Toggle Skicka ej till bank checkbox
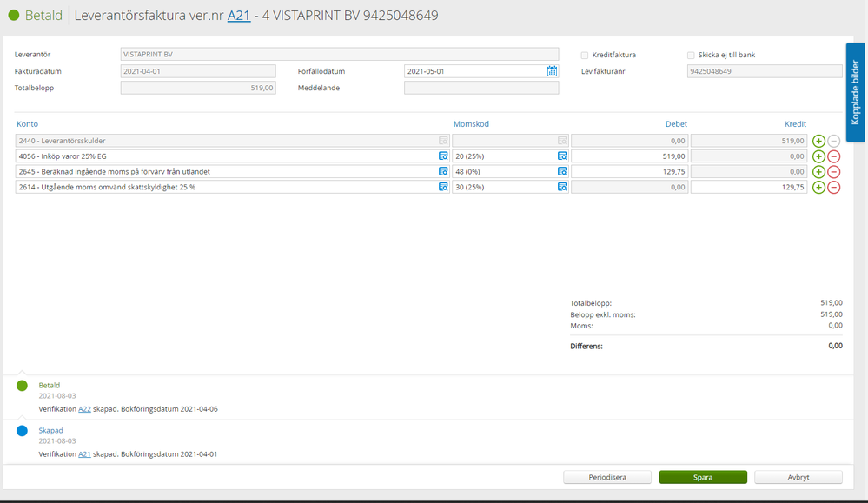The width and height of the screenshot is (868, 503). tap(691, 56)
